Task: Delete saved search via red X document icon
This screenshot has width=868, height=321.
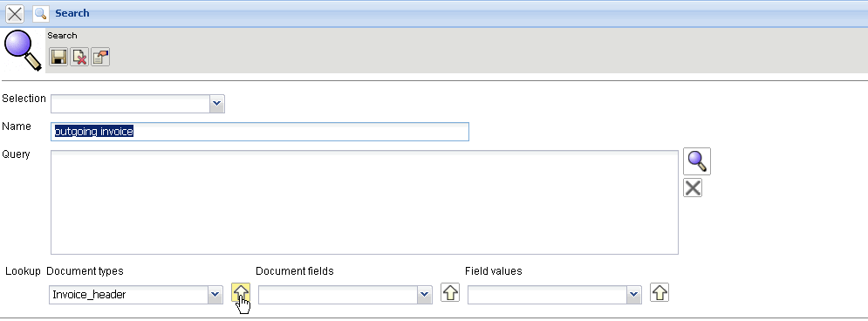Action: (x=79, y=57)
